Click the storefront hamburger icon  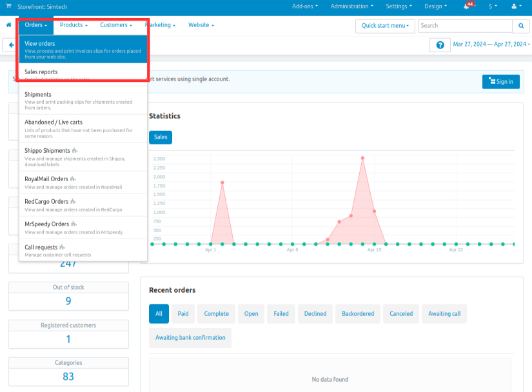[x=7, y=6]
